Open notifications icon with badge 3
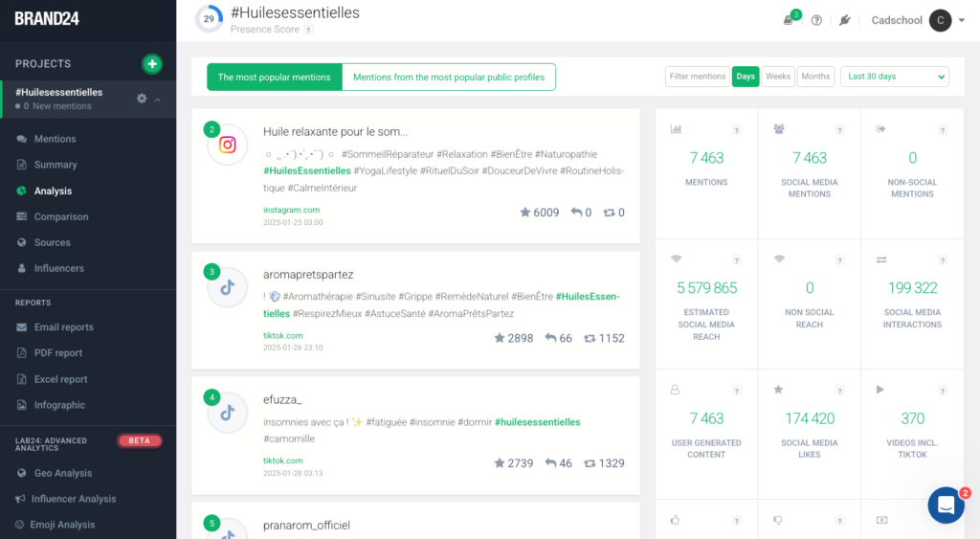Viewport: 980px width, 539px height. click(790, 19)
